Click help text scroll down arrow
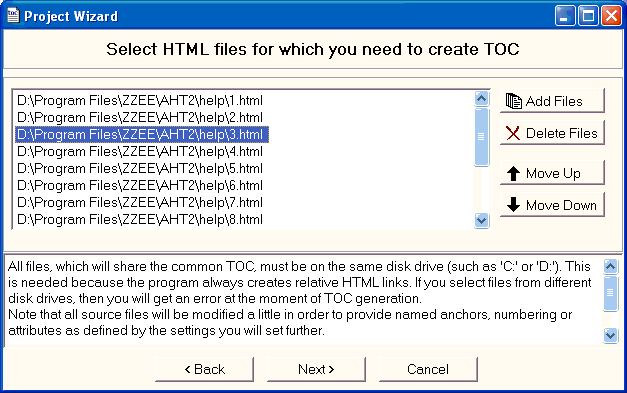Viewport: 627px width, 393px height. (x=610, y=335)
